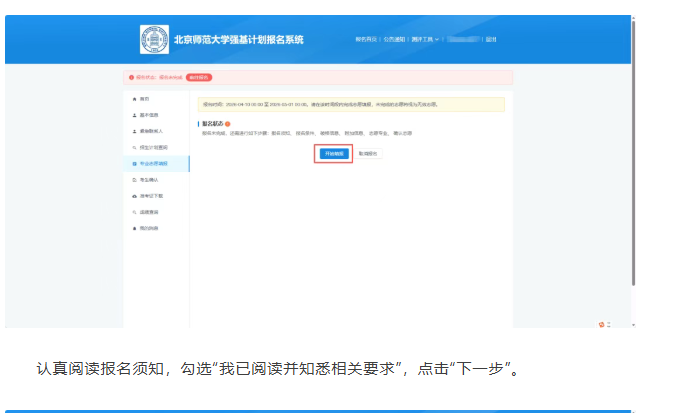683x413 pixels.
Task: Click the 考生确认 sidebar icon
Action: coord(134,179)
